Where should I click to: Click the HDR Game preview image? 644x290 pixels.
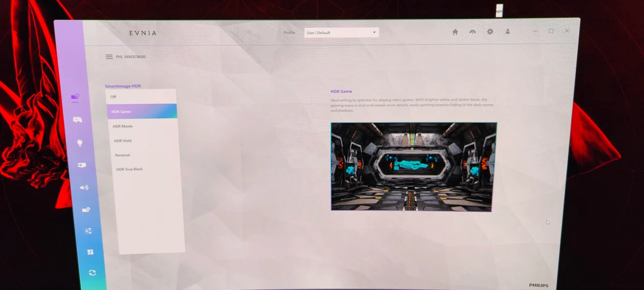point(412,167)
